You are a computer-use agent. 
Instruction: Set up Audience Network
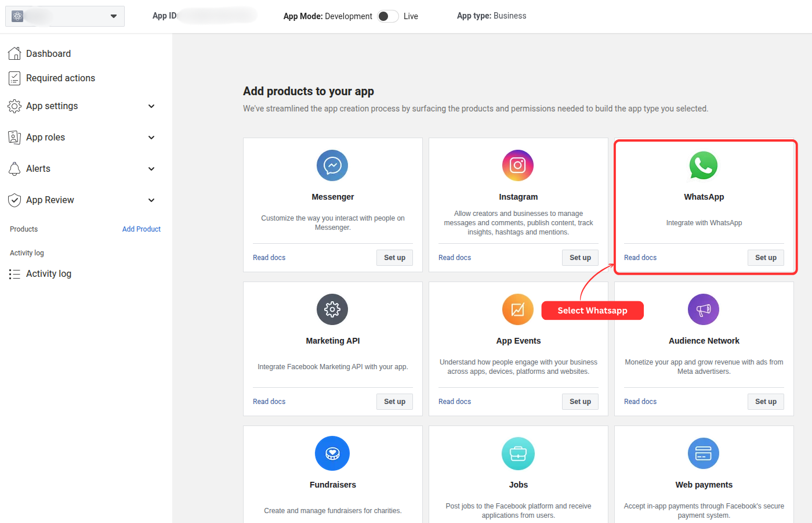click(x=766, y=402)
